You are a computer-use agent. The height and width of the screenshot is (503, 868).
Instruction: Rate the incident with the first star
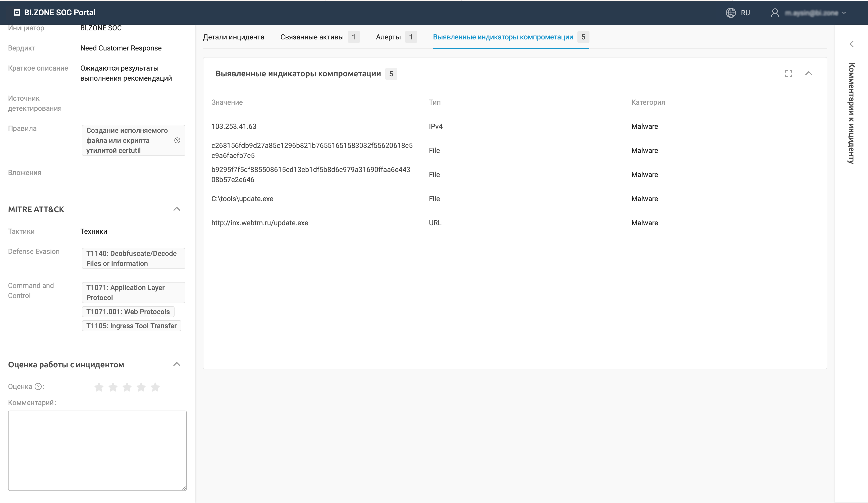point(99,387)
